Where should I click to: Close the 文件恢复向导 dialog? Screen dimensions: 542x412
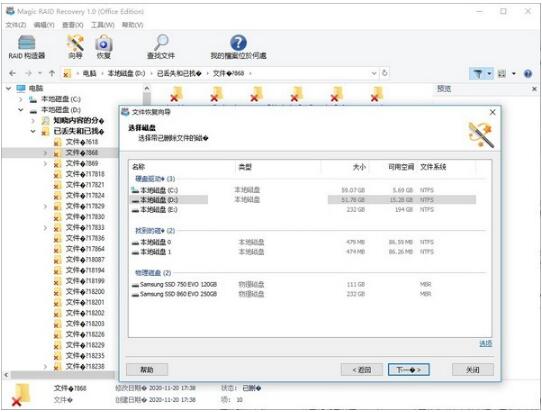coord(493,112)
